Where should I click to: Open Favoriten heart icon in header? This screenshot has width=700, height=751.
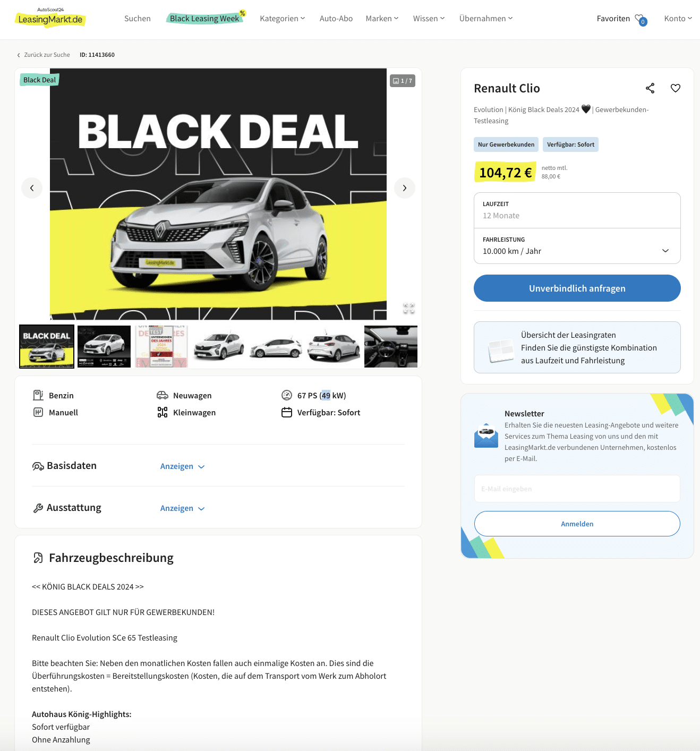click(x=640, y=19)
